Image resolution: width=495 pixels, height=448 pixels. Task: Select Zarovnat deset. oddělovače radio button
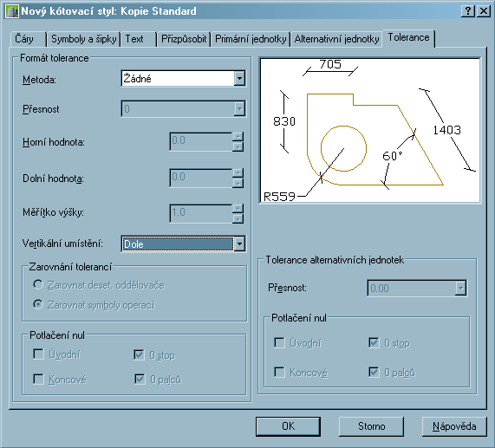(38, 284)
